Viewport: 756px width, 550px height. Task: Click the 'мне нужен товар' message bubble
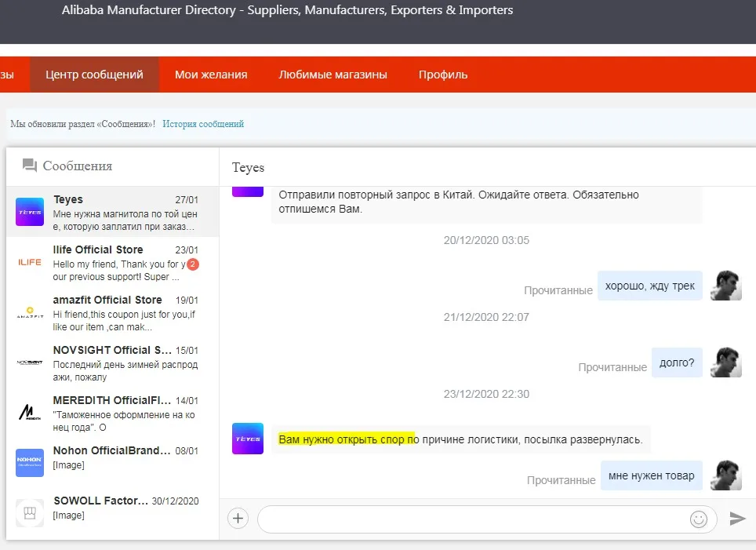[652, 475]
